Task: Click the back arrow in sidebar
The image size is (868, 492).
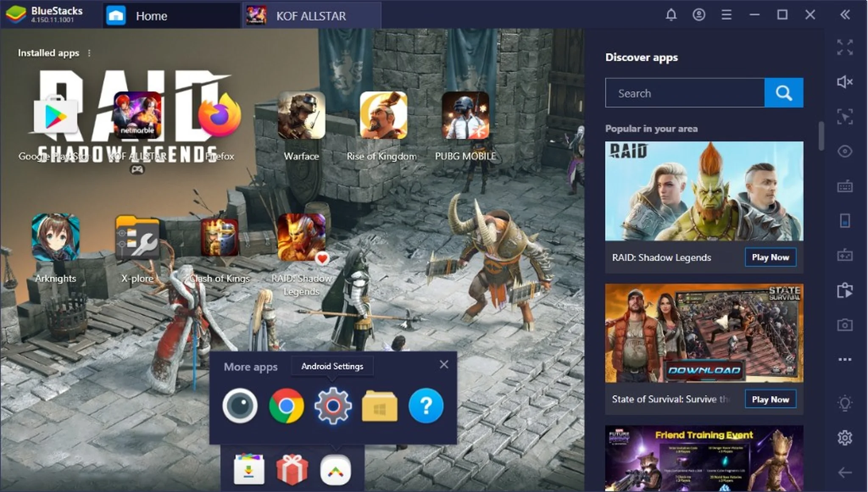Action: [845, 472]
